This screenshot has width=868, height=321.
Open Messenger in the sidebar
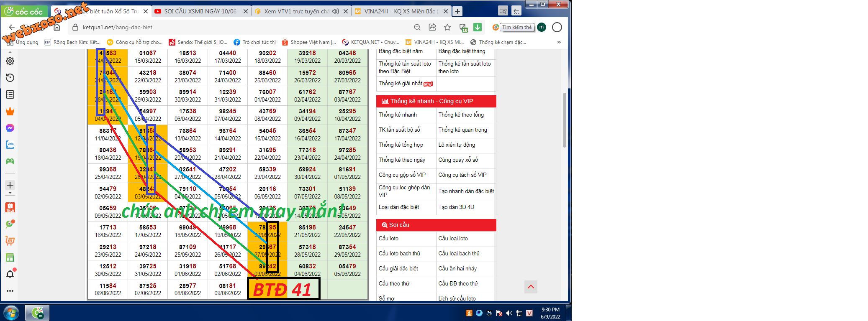coord(10,128)
